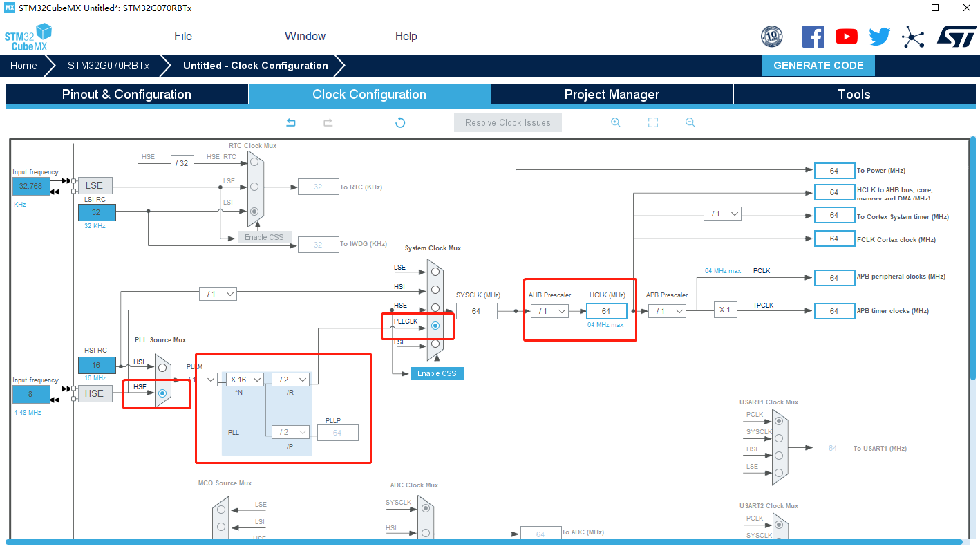This screenshot has width=980, height=551.
Task: Open the YouTube icon link
Action: coord(846,37)
